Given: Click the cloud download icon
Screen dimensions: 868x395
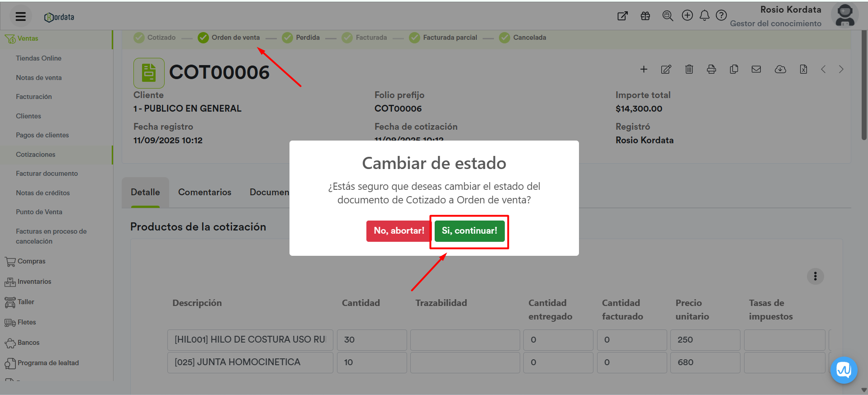Looking at the screenshot, I should pyautogui.click(x=780, y=69).
